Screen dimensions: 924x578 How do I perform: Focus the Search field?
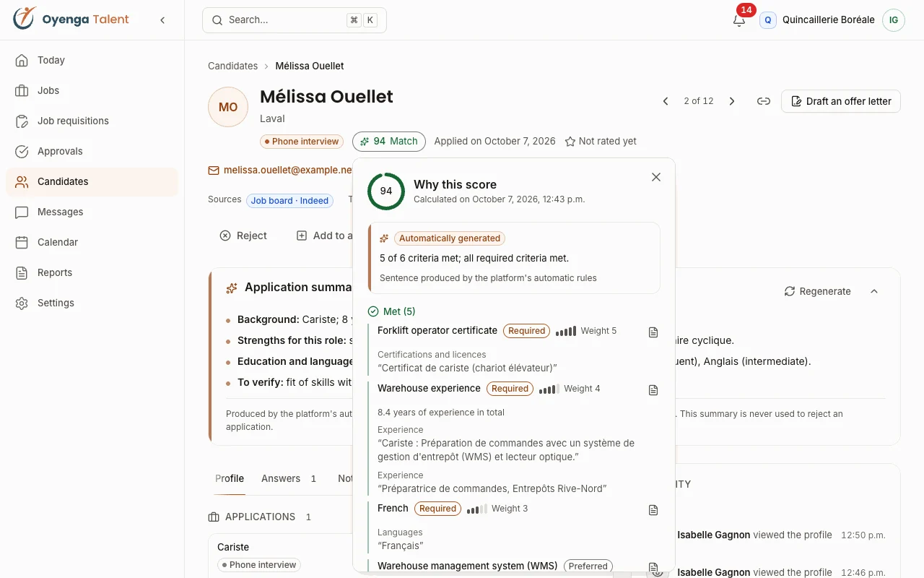click(x=295, y=20)
